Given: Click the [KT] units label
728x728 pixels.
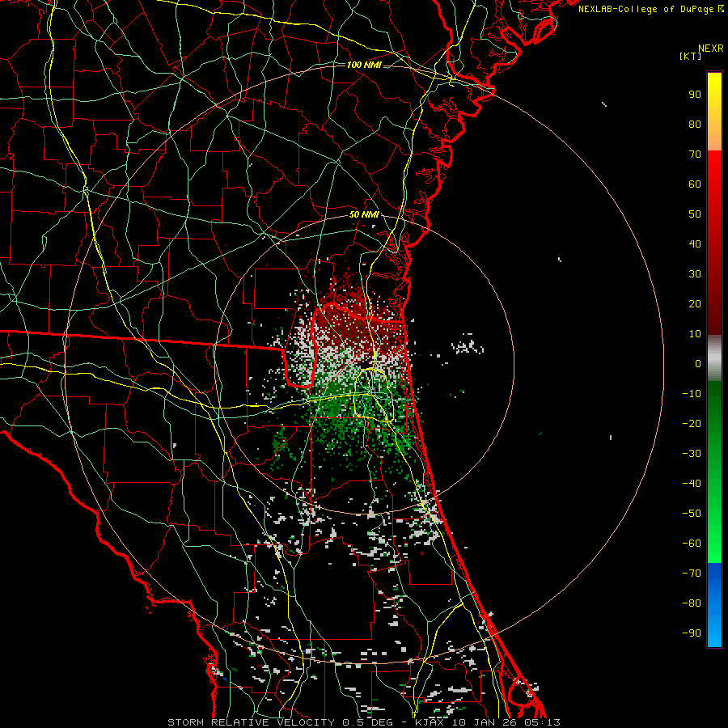Looking at the screenshot, I should (691, 56).
